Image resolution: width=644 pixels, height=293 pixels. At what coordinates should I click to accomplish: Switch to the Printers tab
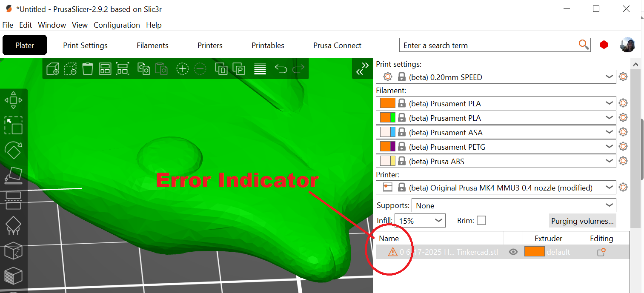[210, 45]
